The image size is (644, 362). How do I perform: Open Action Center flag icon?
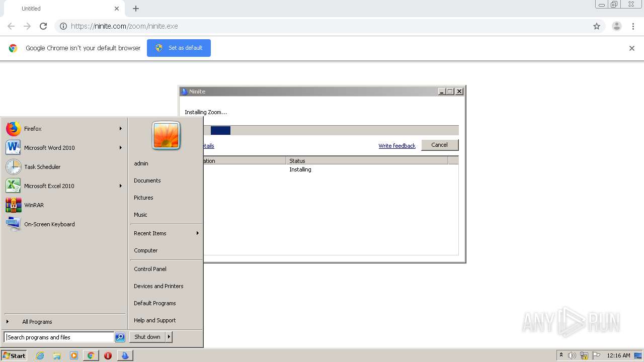tap(596, 355)
